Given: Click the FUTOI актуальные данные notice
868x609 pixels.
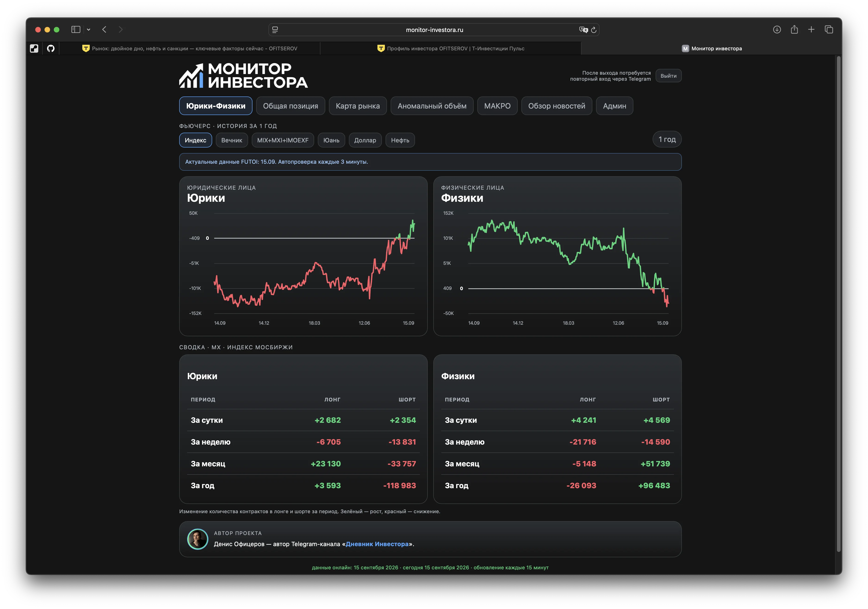Looking at the screenshot, I should [x=430, y=162].
